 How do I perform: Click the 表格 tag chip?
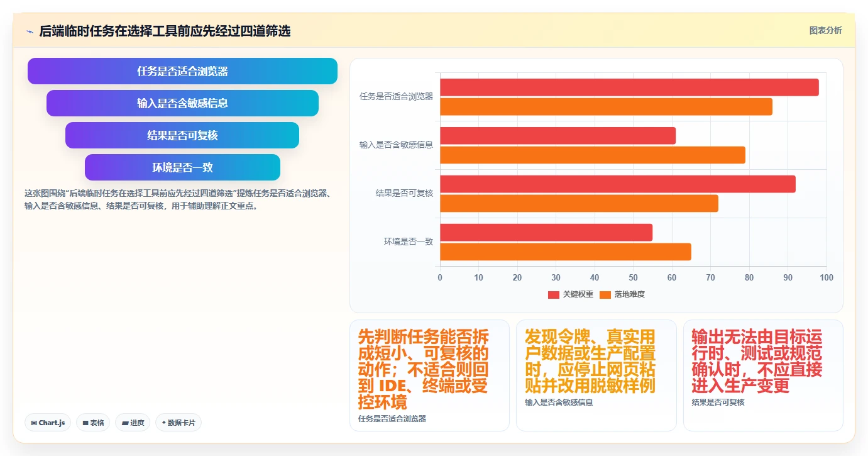(94, 423)
